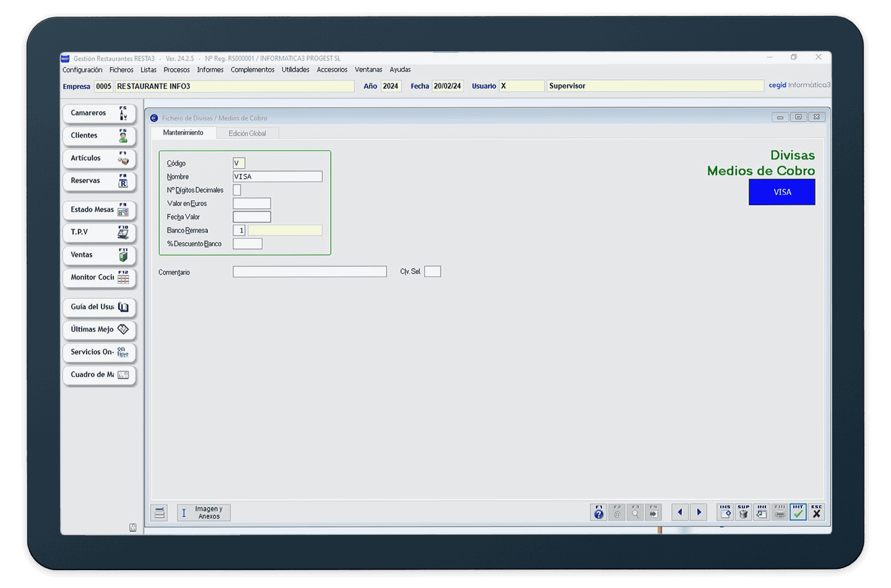Go to next record with right arrow
Image resolution: width=891 pixels, height=588 pixels.
[699, 512]
